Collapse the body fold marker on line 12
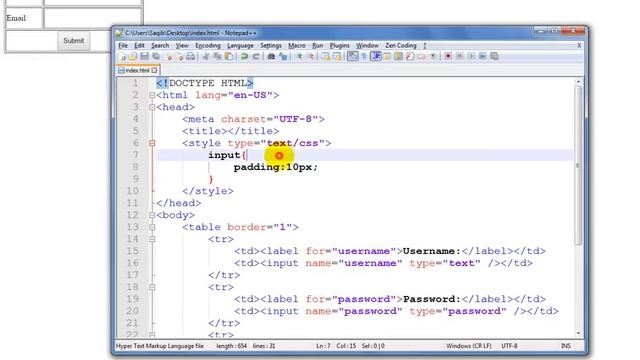Image resolution: width=640 pixels, height=360 pixels. click(x=152, y=215)
